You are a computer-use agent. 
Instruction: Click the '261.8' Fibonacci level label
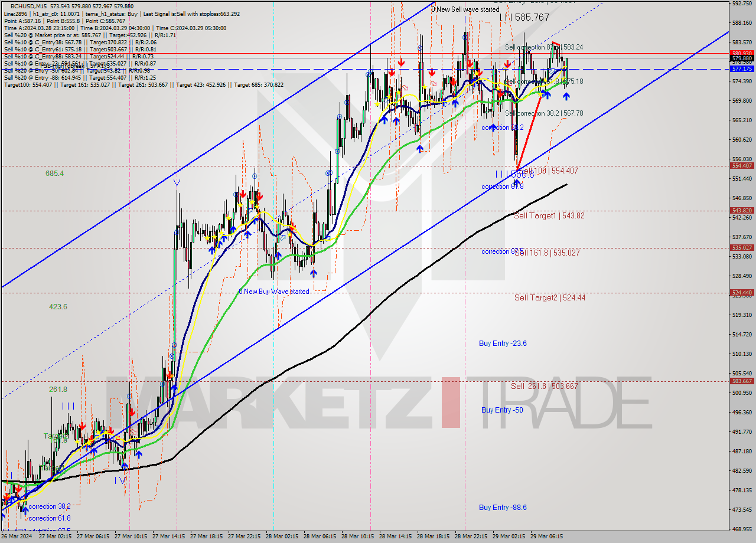pos(58,390)
